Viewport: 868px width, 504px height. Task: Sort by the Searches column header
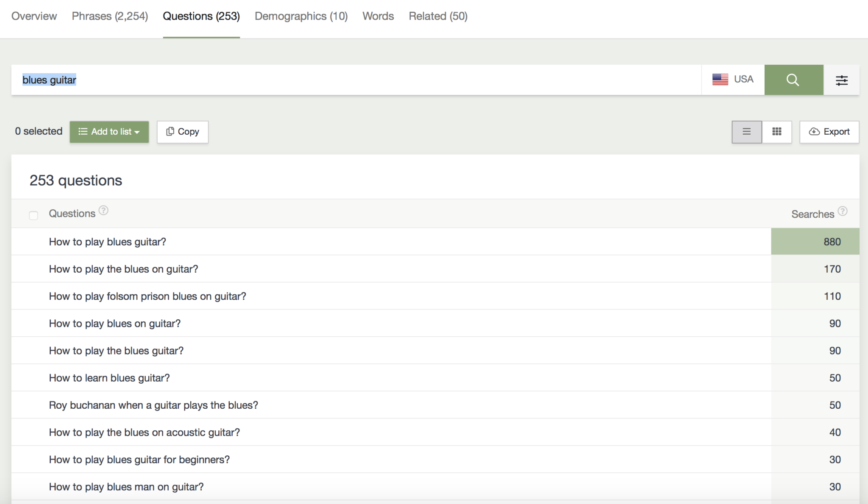[x=812, y=214]
